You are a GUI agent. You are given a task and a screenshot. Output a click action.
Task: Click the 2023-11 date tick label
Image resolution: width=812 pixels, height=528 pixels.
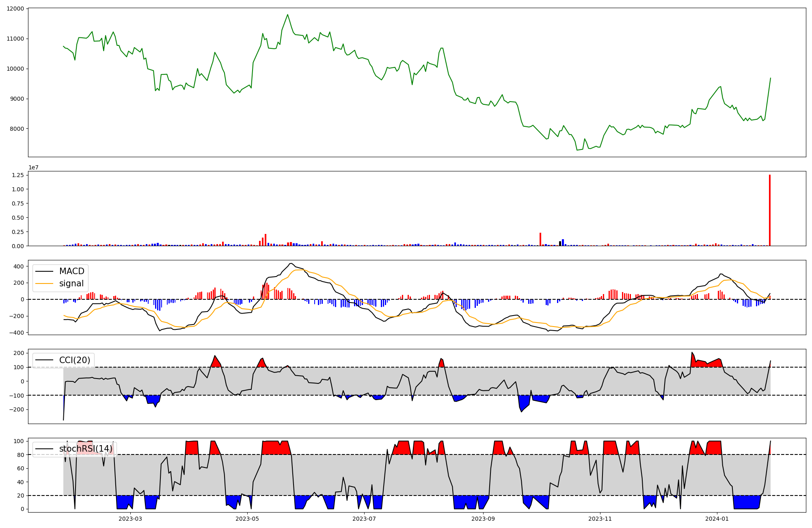[x=600, y=519]
